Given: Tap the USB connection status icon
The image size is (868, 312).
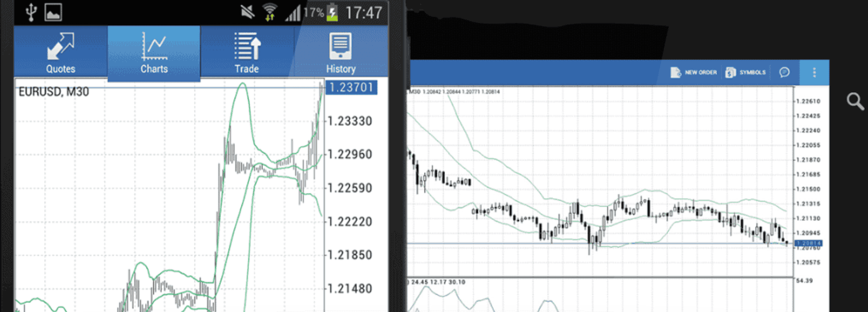Looking at the screenshot, I should [x=31, y=12].
